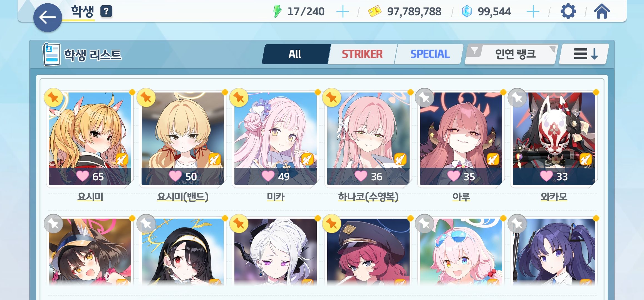
Task: Click the filter funnel icon
Action: click(x=475, y=51)
